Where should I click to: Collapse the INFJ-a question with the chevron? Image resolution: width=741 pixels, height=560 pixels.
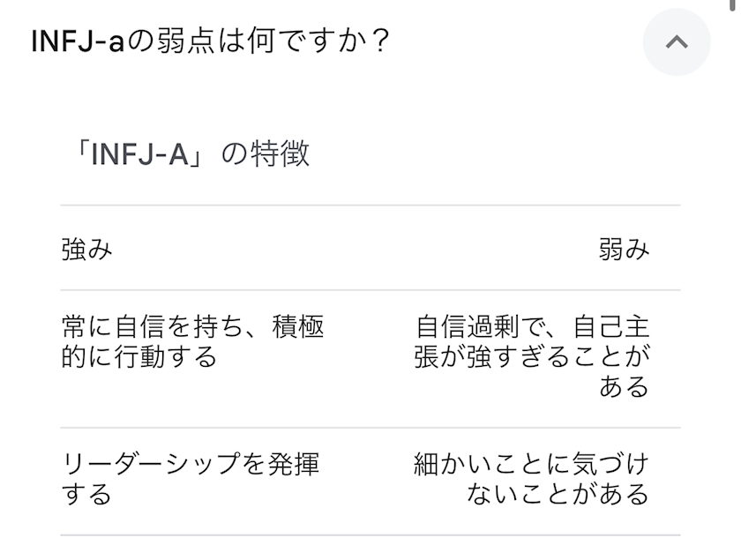coord(677,41)
